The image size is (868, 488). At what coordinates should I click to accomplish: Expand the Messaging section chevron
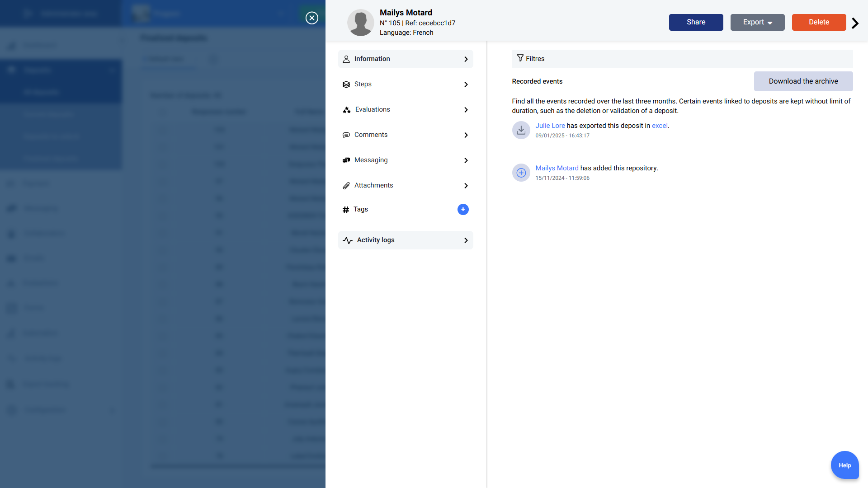coord(466,160)
